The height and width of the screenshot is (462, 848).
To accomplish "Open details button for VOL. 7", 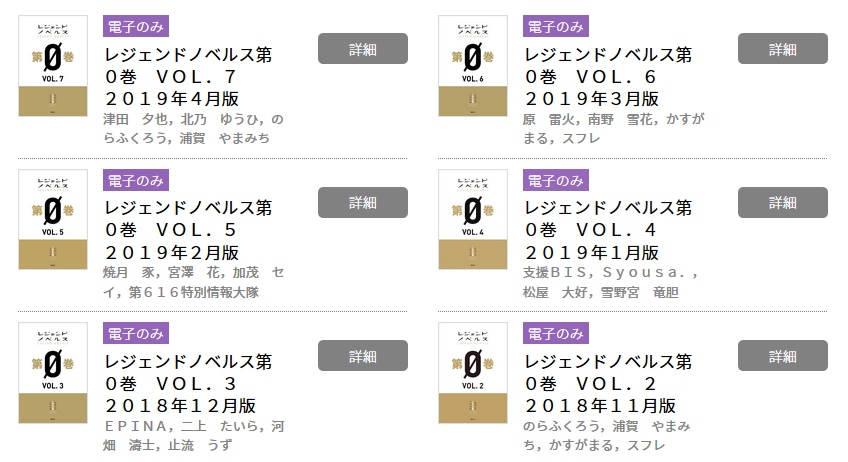I will point(362,48).
